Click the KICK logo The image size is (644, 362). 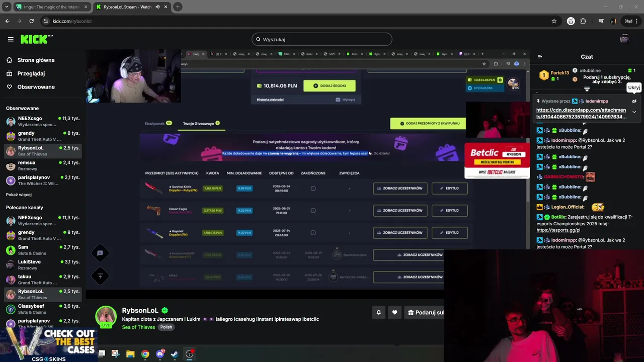pyautogui.click(x=36, y=39)
